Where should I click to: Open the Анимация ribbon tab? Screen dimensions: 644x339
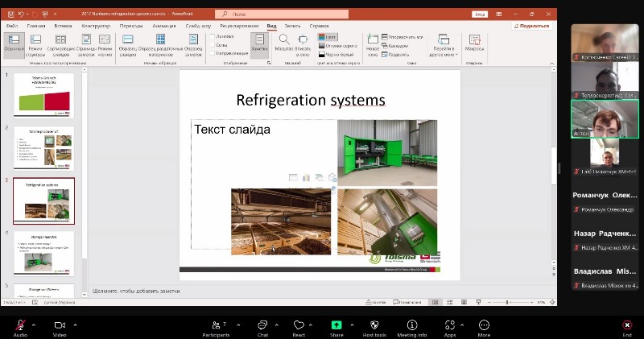[x=163, y=26]
